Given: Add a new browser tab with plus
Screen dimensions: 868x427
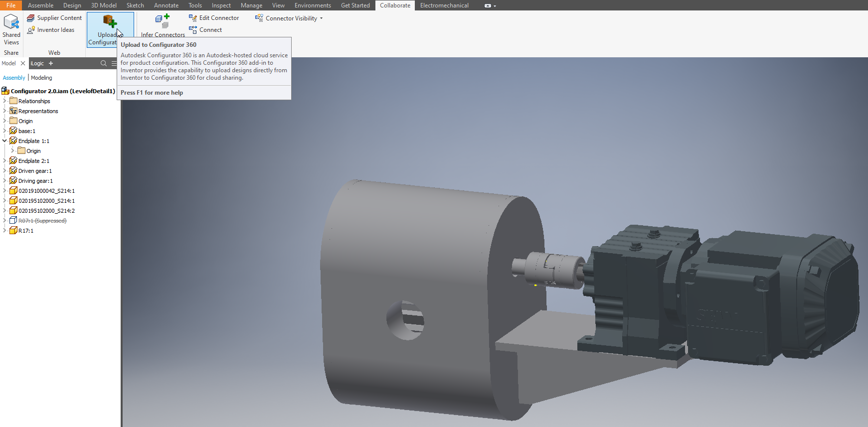Looking at the screenshot, I should 51,63.
